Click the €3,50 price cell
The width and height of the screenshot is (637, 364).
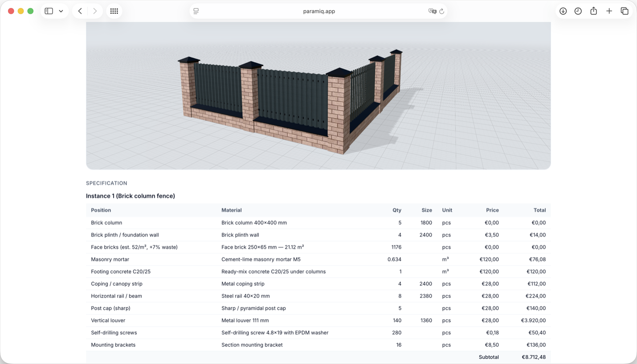[x=492, y=235]
